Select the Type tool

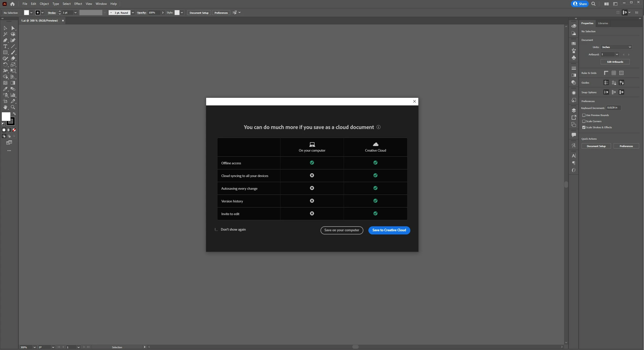[x=5, y=46]
